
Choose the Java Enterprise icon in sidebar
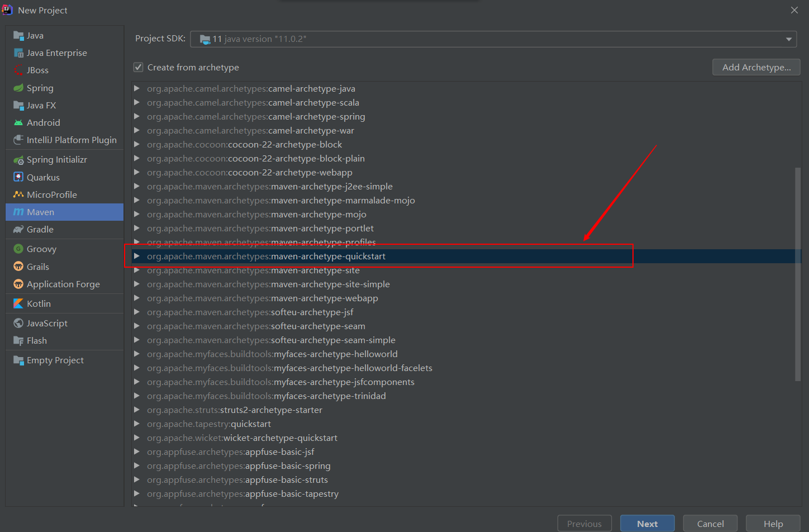[18, 53]
